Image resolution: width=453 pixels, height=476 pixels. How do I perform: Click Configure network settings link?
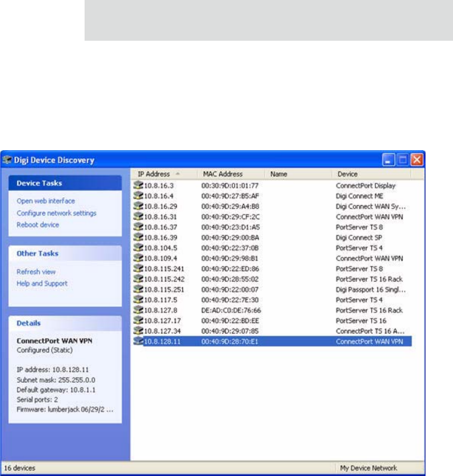(x=57, y=213)
